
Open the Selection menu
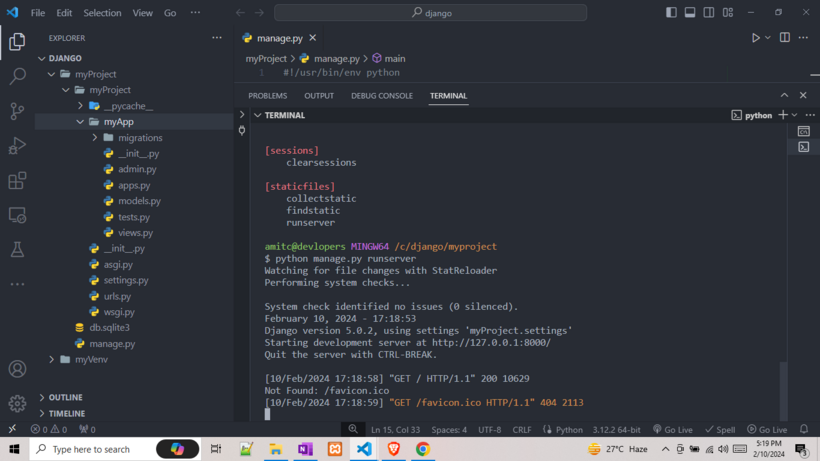point(102,13)
